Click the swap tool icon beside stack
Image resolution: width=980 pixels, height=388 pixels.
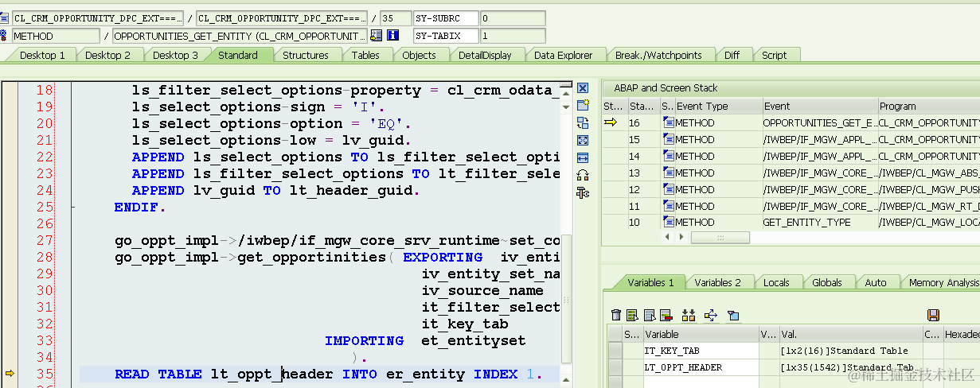(x=583, y=122)
